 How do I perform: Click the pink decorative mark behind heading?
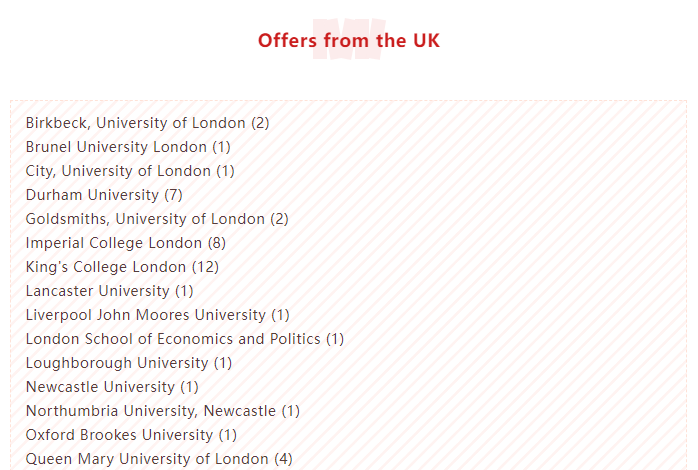point(349,39)
